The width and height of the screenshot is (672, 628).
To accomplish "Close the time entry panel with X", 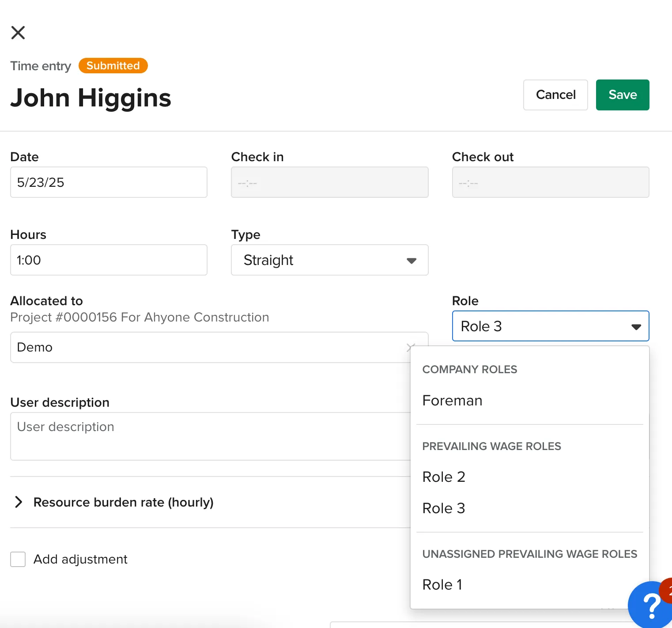I will click(x=18, y=32).
